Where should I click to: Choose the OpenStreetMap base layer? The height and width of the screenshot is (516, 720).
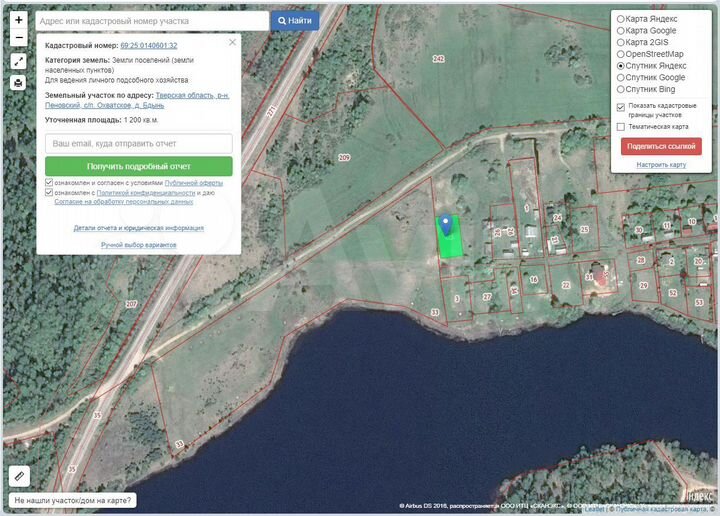coord(621,54)
